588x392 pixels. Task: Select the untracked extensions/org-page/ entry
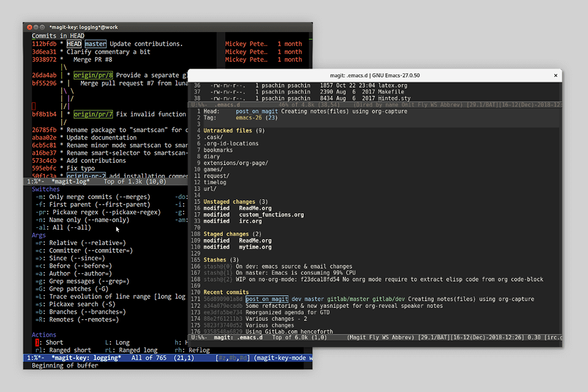[x=235, y=163]
